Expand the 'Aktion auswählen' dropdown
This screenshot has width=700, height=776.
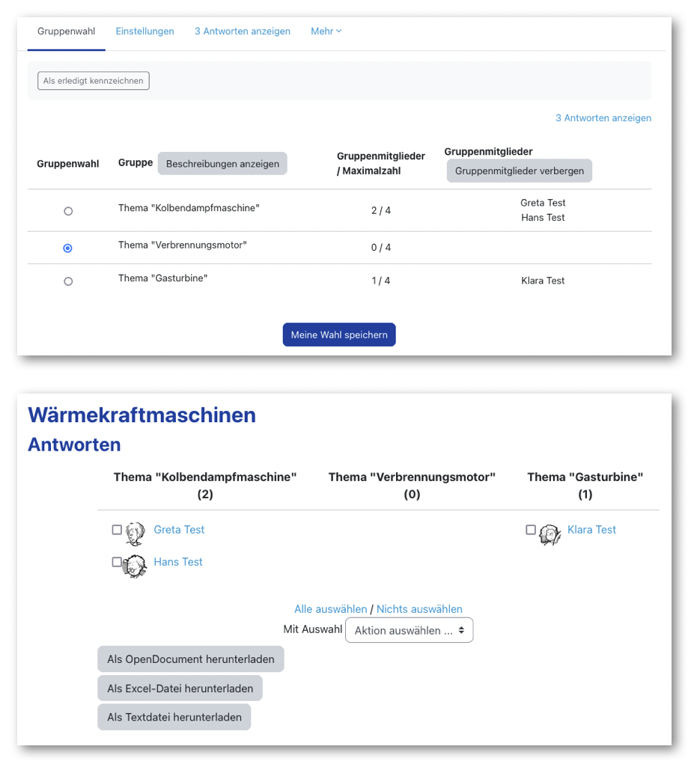(409, 631)
